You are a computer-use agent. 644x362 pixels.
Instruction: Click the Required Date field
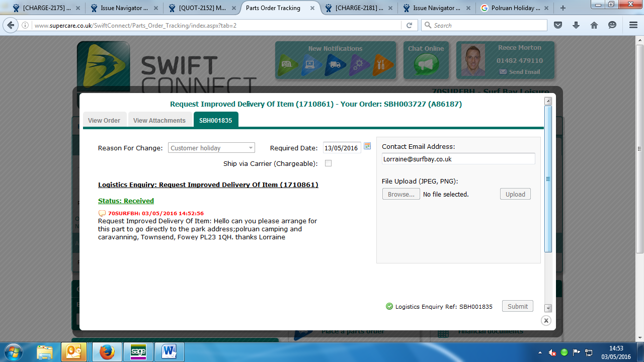click(342, 148)
